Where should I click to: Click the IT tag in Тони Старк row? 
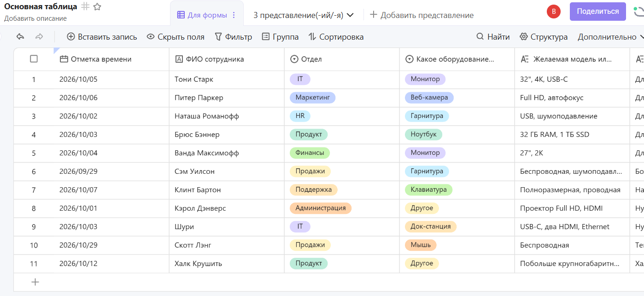tap(300, 79)
